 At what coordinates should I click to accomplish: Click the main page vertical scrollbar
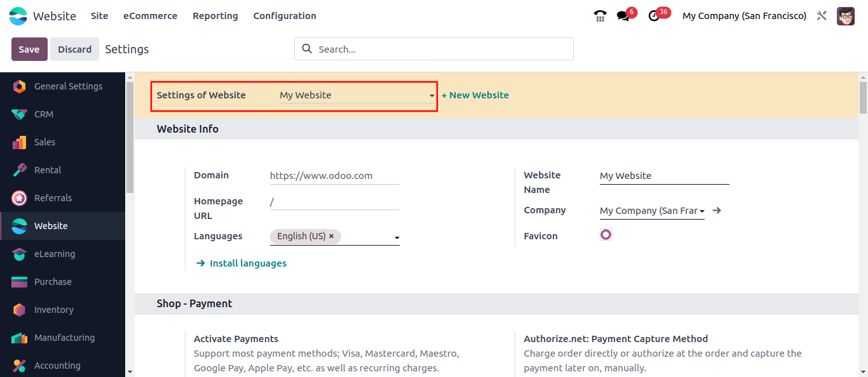[863, 98]
